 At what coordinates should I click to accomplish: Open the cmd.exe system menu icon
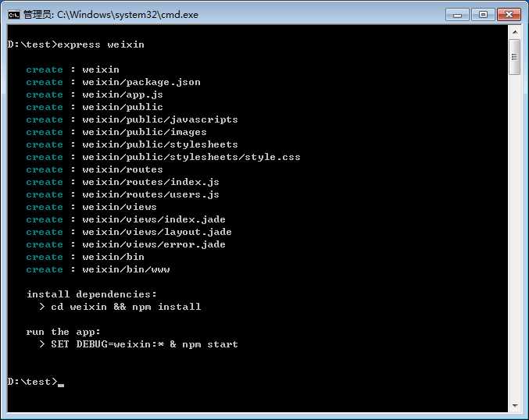pos(14,15)
